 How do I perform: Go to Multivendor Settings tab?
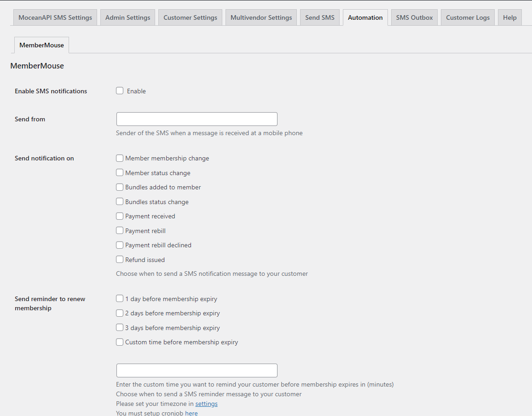(x=261, y=17)
